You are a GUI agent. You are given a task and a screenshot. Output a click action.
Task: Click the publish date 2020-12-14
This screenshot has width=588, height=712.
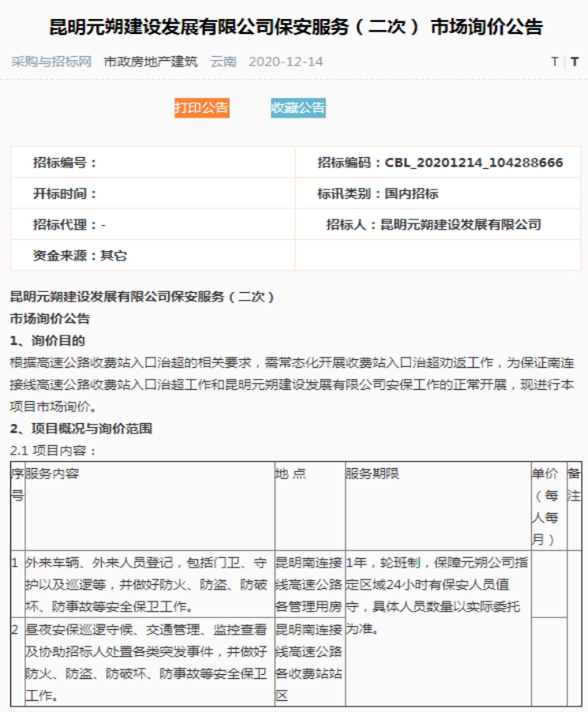(x=286, y=62)
